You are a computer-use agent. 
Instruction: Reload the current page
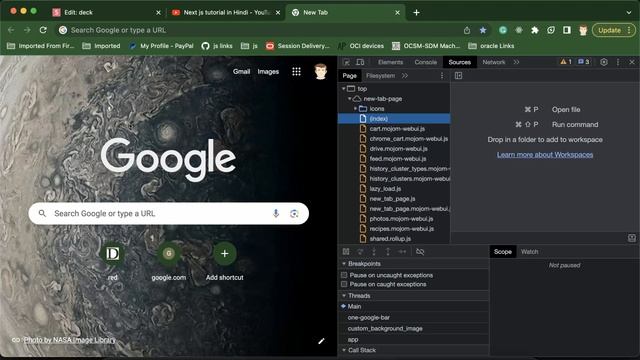pyautogui.click(x=43, y=30)
